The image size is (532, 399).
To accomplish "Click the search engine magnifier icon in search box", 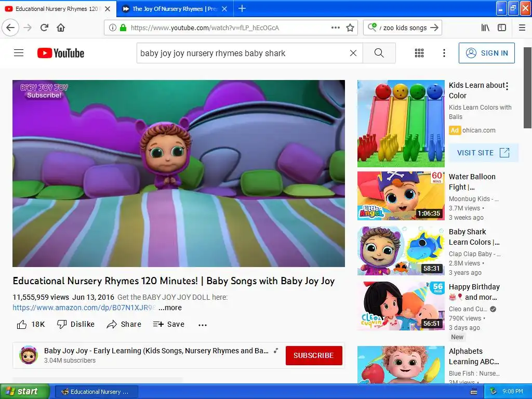I will tap(372, 27).
